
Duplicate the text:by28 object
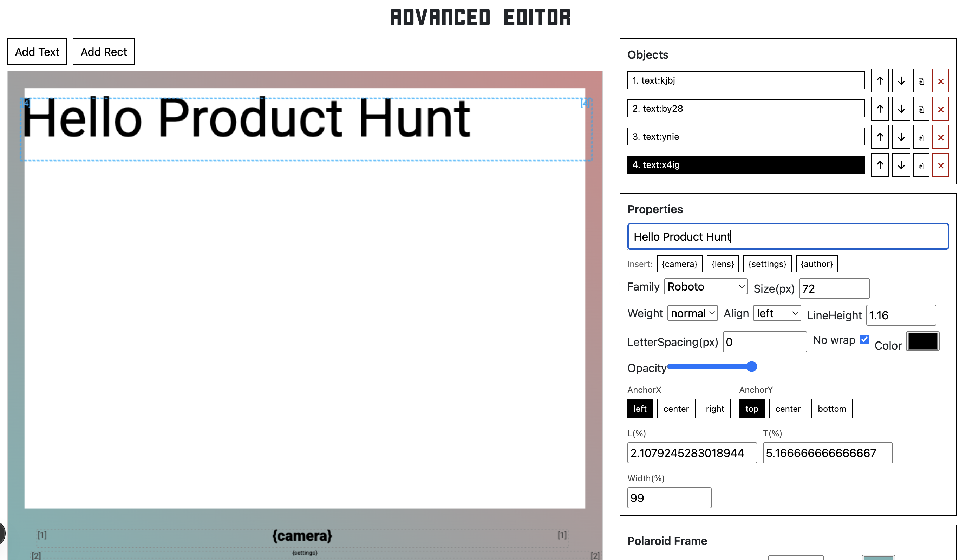tap(921, 109)
